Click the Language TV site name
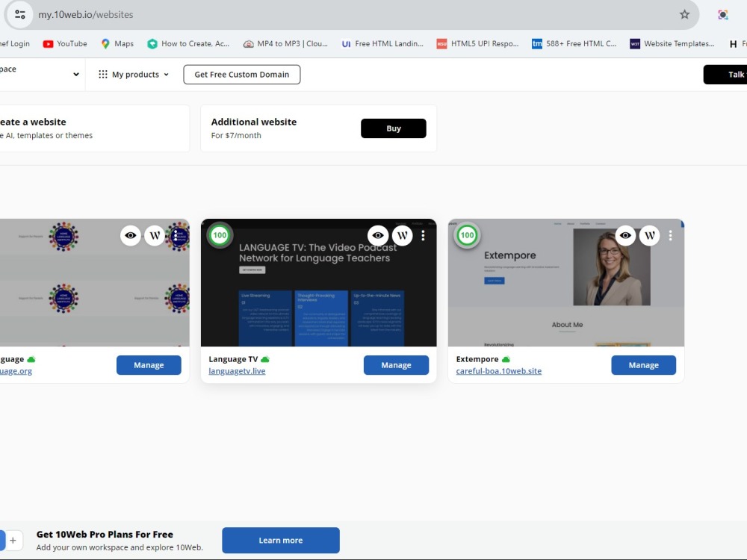Image resolution: width=747 pixels, height=560 pixels. click(233, 359)
